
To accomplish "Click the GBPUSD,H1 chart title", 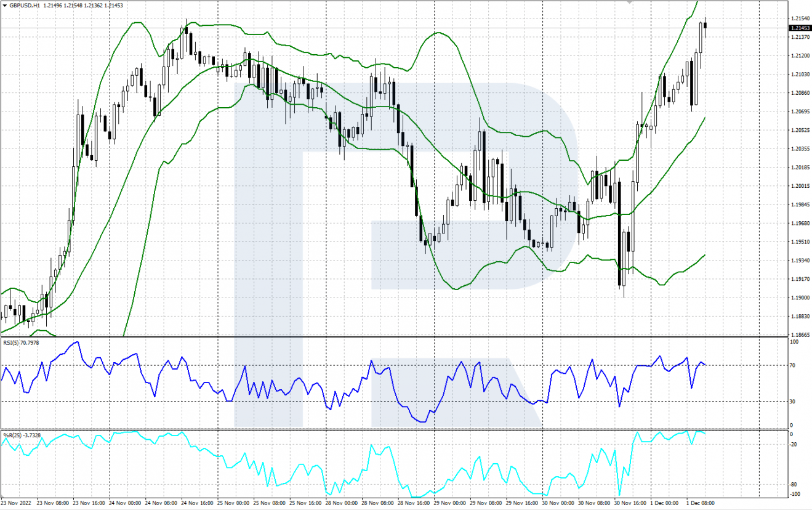I will coord(24,5).
